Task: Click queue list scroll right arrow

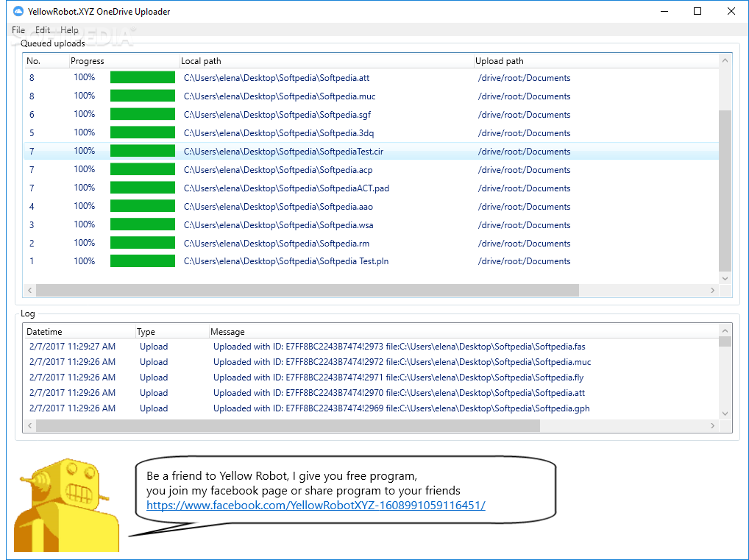Action: [712, 290]
